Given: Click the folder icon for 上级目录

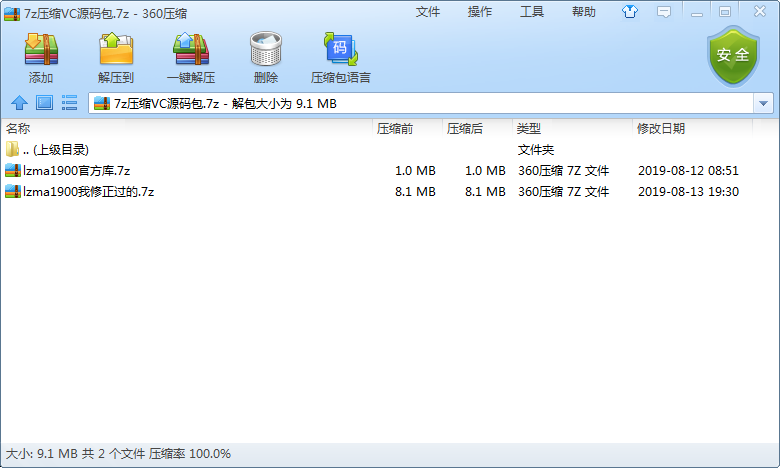Looking at the screenshot, I should (12, 149).
